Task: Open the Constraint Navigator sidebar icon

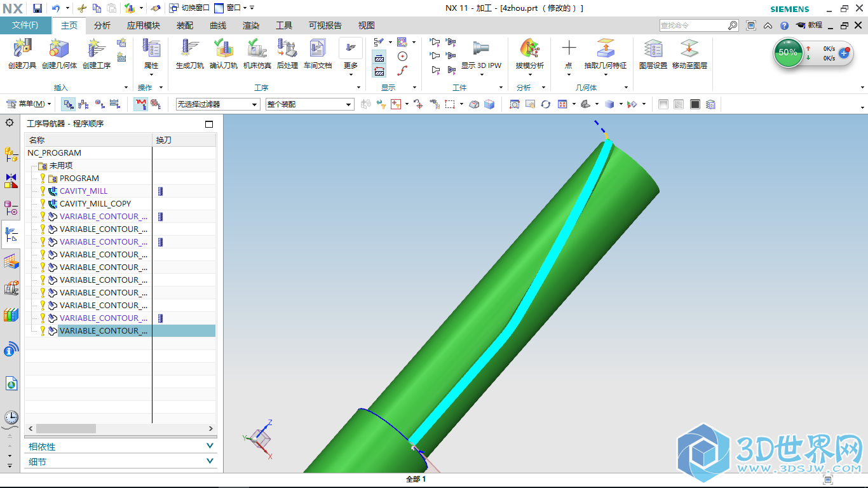Action: coord(11,181)
